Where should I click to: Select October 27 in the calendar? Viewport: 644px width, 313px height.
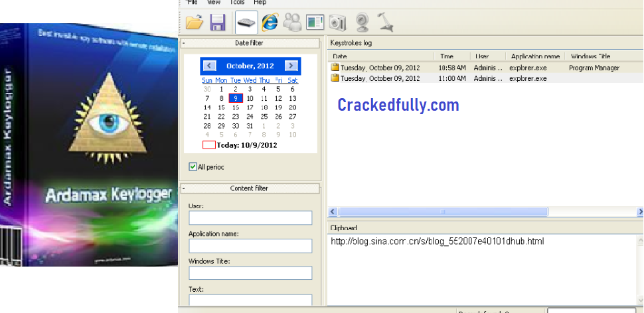pyautogui.click(x=292, y=117)
